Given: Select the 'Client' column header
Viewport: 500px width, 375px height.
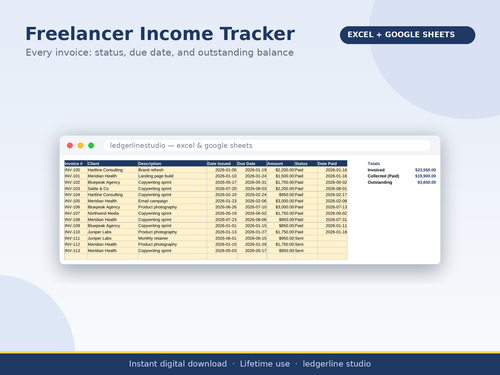Looking at the screenshot, I should (112, 163).
